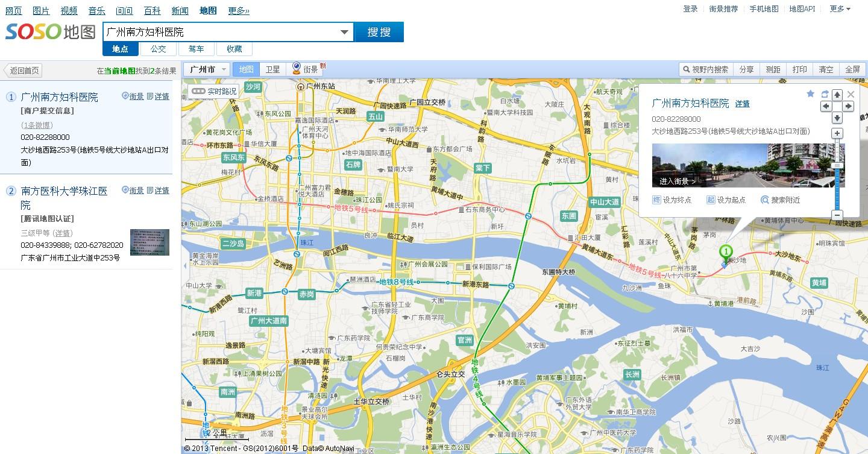The width and height of the screenshot is (868, 454).
Task: Select the 地图 map view mode
Action: (x=246, y=69)
